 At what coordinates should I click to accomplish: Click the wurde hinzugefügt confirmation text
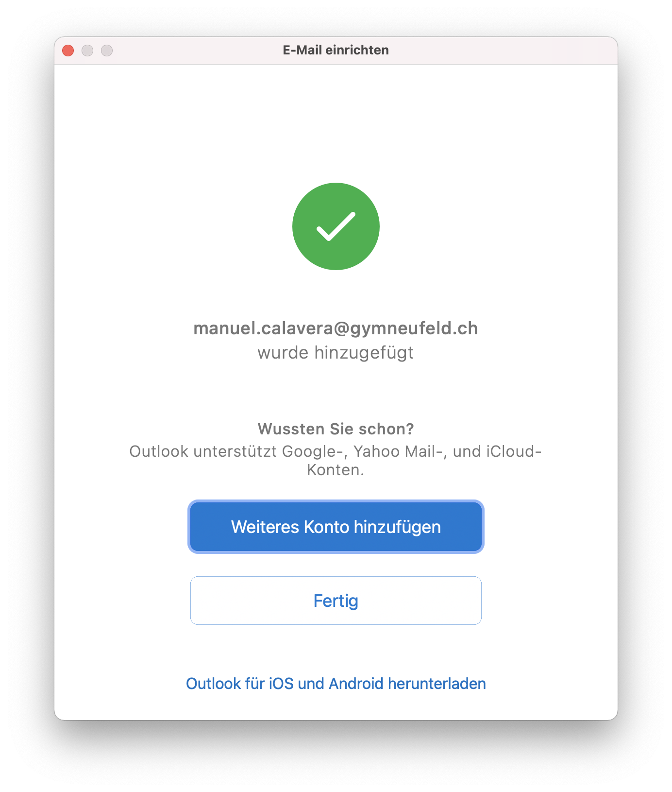point(336,353)
